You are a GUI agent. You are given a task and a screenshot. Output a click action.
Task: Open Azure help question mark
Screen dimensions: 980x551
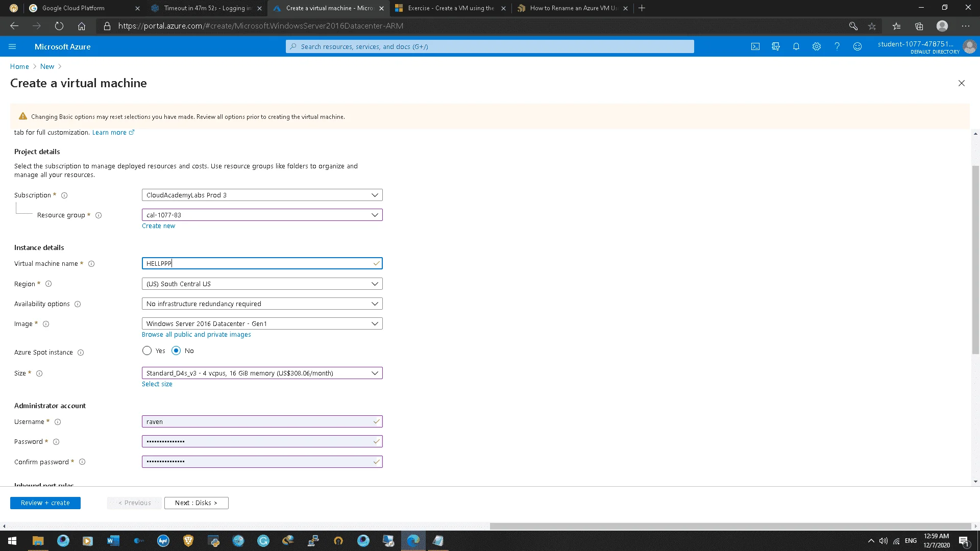pos(837,46)
